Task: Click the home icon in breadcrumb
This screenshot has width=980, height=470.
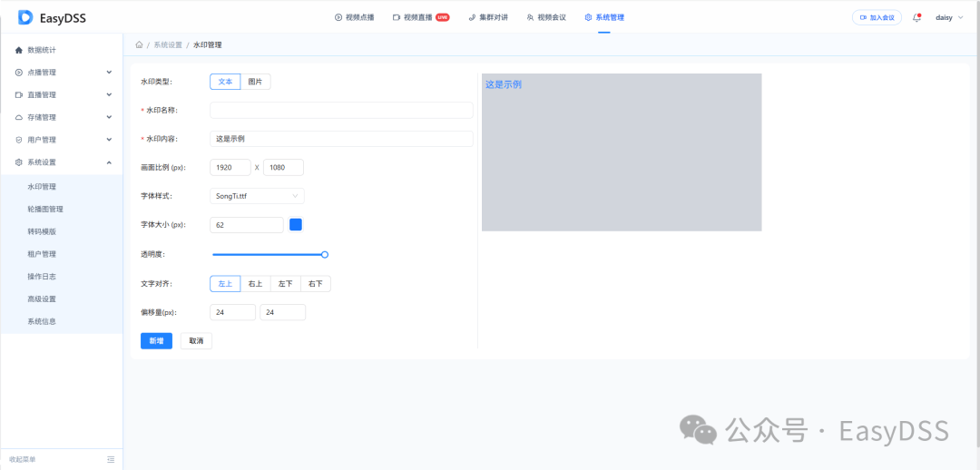Action: click(x=139, y=45)
